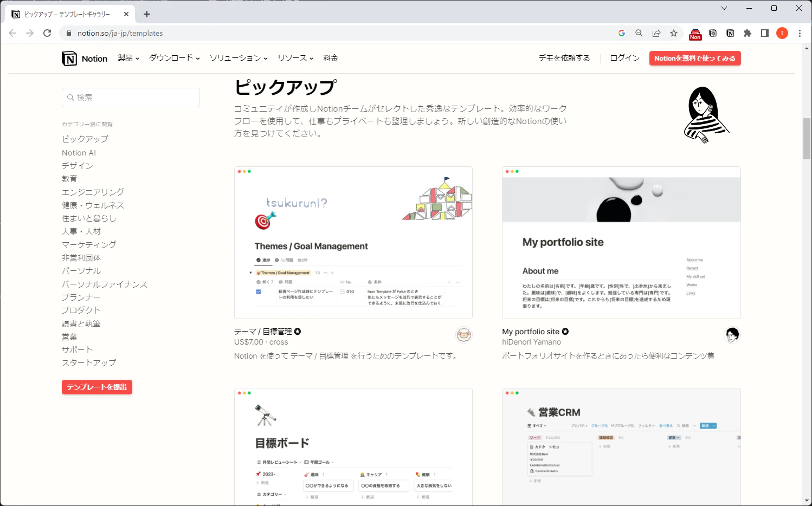Open the Google icon in the address bar

pos(622,33)
